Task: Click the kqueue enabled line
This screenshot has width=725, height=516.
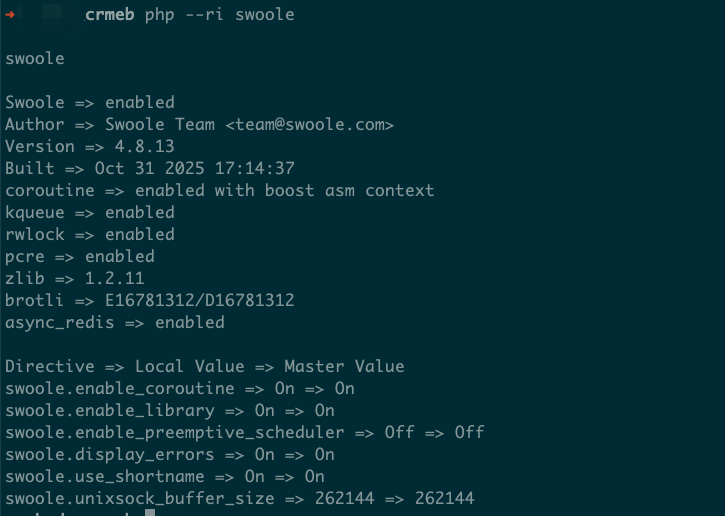Action: coord(90,212)
